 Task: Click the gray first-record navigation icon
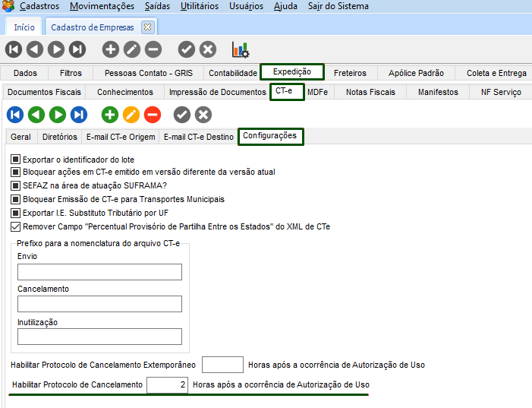(14, 49)
